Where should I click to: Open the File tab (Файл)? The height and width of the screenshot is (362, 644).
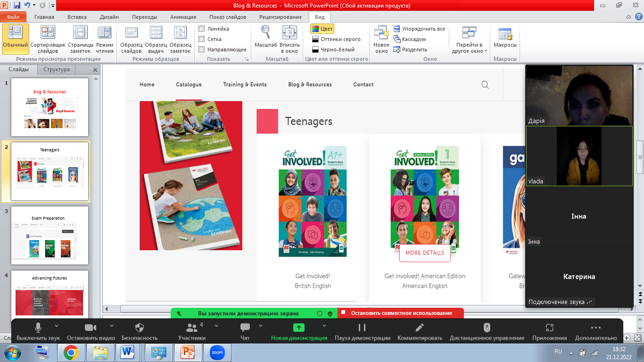13,17
